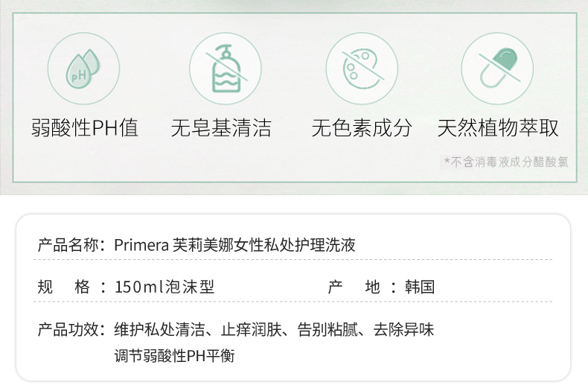The width and height of the screenshot is (588, 391).
Task: Click the 去除异味 efficacy text
Action: point(403,329)
